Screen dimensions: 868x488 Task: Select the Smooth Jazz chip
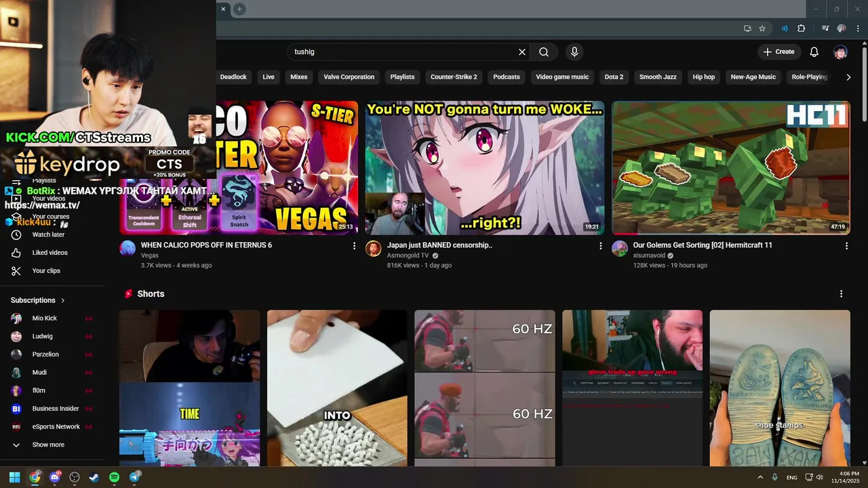(658, 77)
